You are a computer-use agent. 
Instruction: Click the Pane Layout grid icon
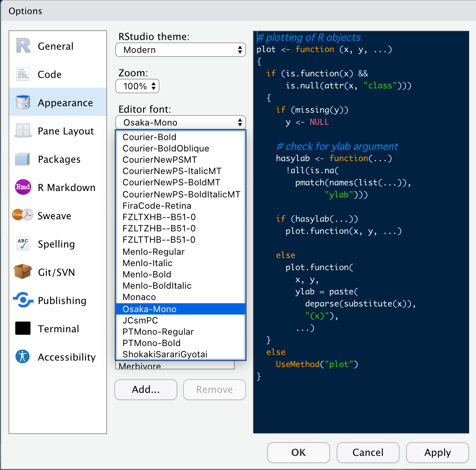(23, 130)
